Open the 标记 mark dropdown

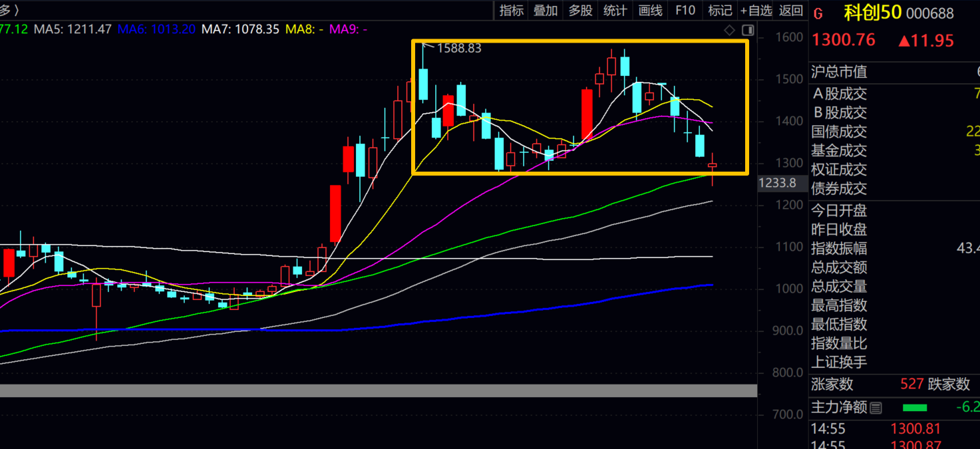tap(720, 10)
